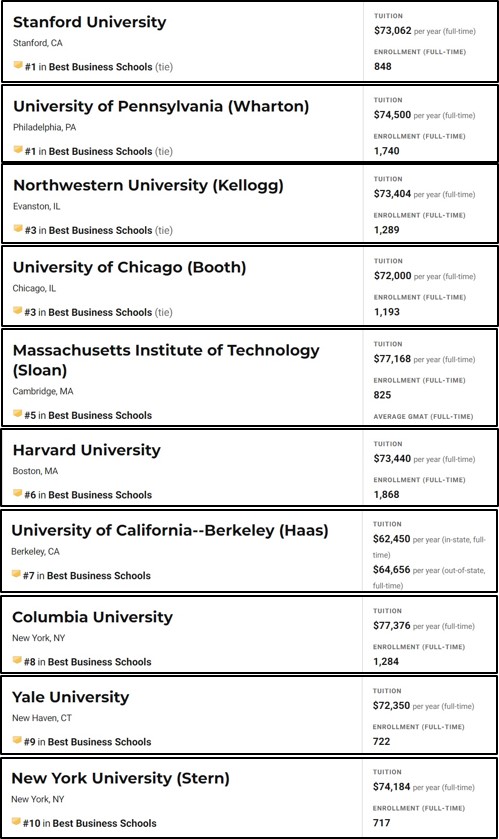Select the Yale University heading link
Image resolution: width=499 pixels, height=839 pixels.
click(71, 697)
